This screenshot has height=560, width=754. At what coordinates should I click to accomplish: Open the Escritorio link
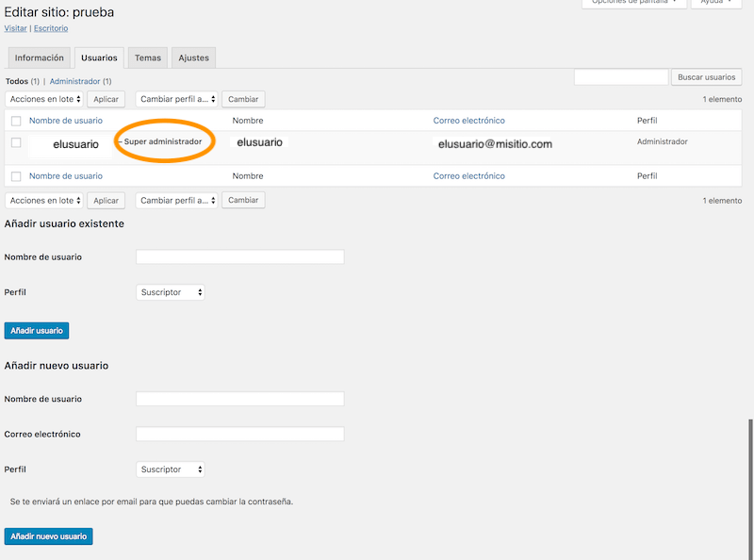tap(51, 28)
